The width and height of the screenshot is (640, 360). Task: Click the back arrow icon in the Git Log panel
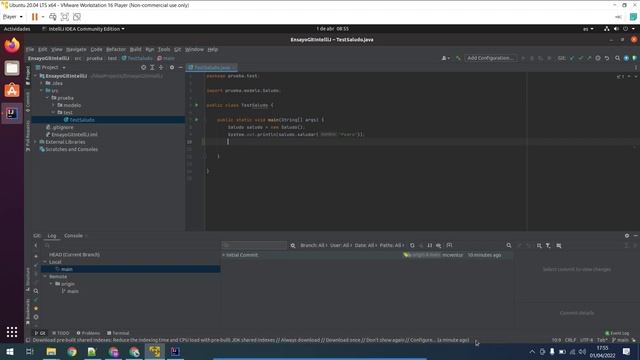click(x=36, y=245)
